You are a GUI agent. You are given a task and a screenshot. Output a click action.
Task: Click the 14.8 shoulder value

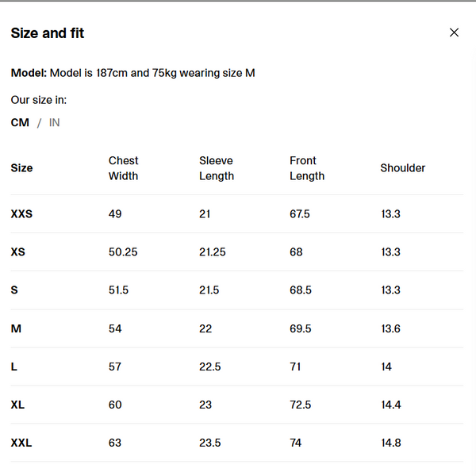tap(391, 443)
